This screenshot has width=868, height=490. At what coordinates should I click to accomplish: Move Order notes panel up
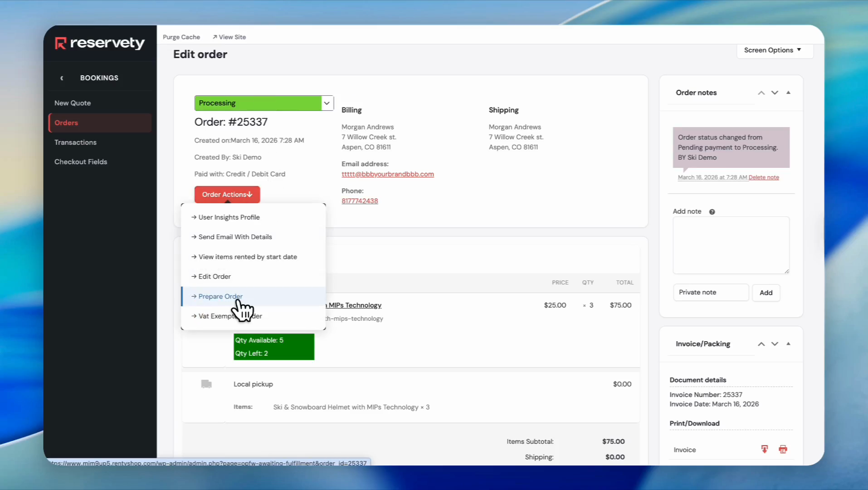click(761, 93)
